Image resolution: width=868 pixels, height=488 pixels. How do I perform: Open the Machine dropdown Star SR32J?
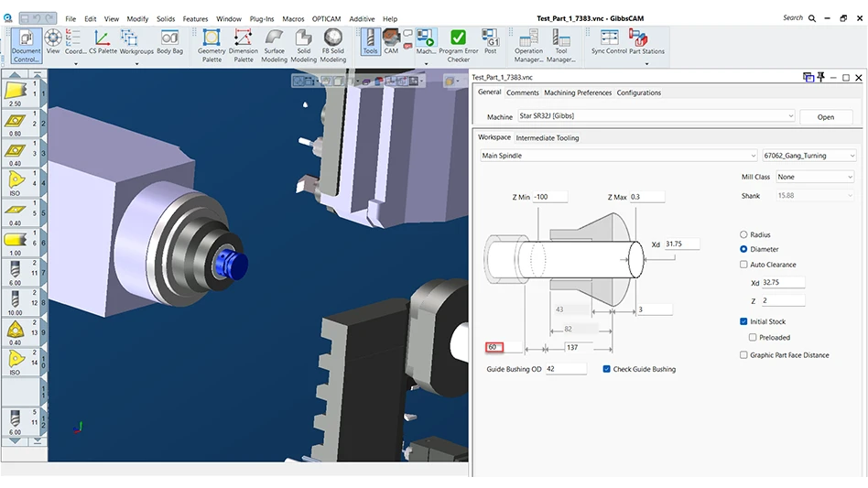tap(656, 116)
